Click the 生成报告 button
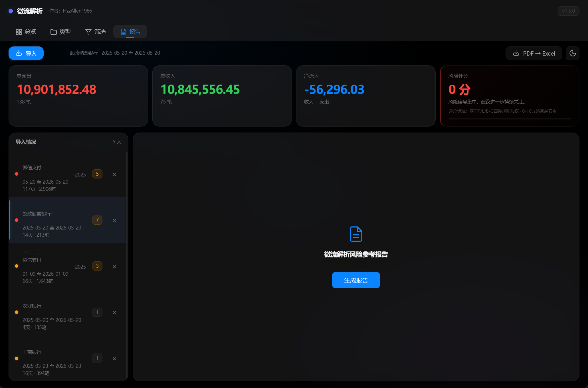Screen dimensions: 588x388 click(x=356, y=280)
